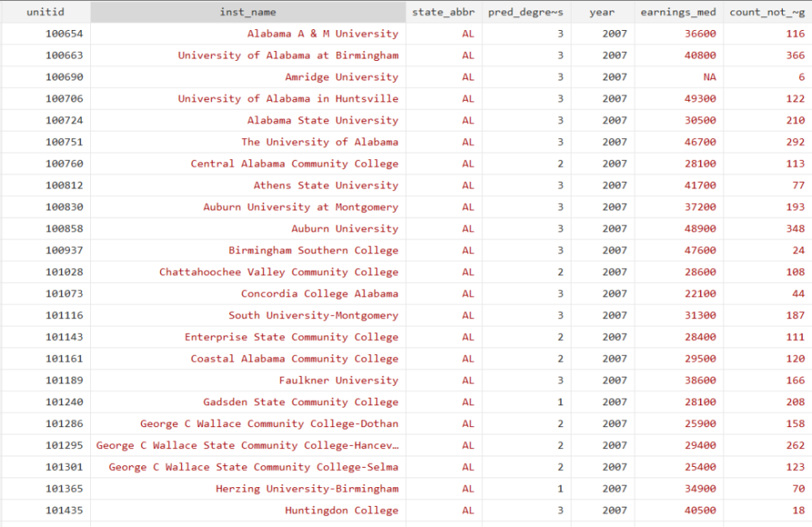Select the Auburn University name cell
The width and height of the screenshot is (812, 527).
click(248, 229)
